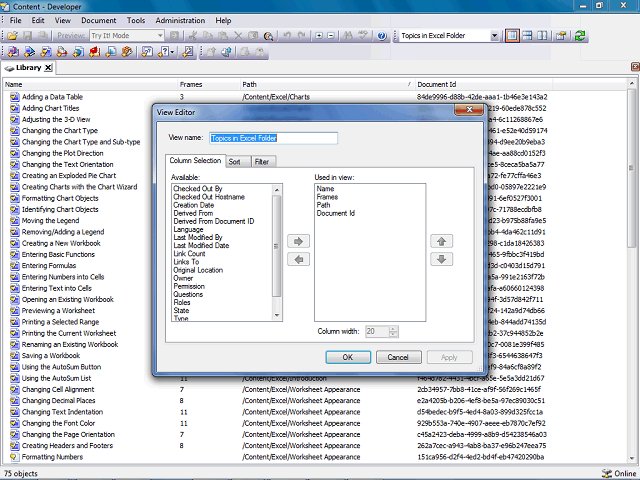
Task: Click Cancel in the View Editor
Action: (398, 357)
